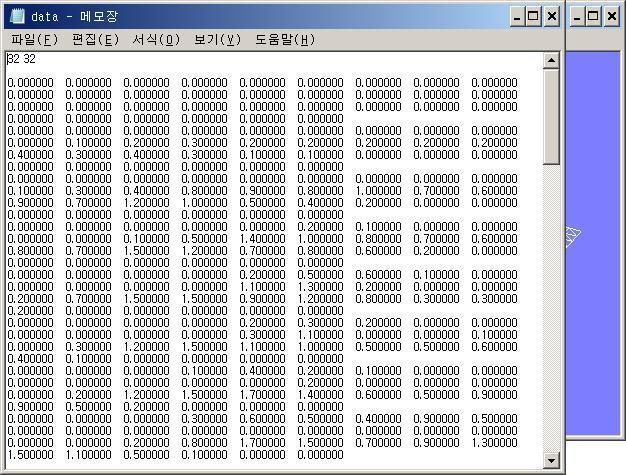Click the value 1.700000 below 0.200000 and 0.300000
Viewport: 626px width, 475px height.
point(262,394)
